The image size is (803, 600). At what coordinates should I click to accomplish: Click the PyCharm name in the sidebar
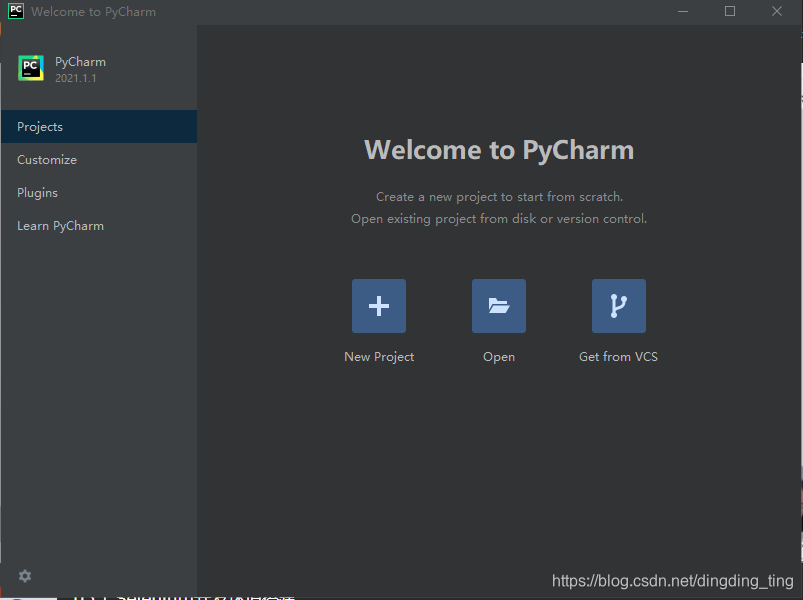tap(80, 62)
